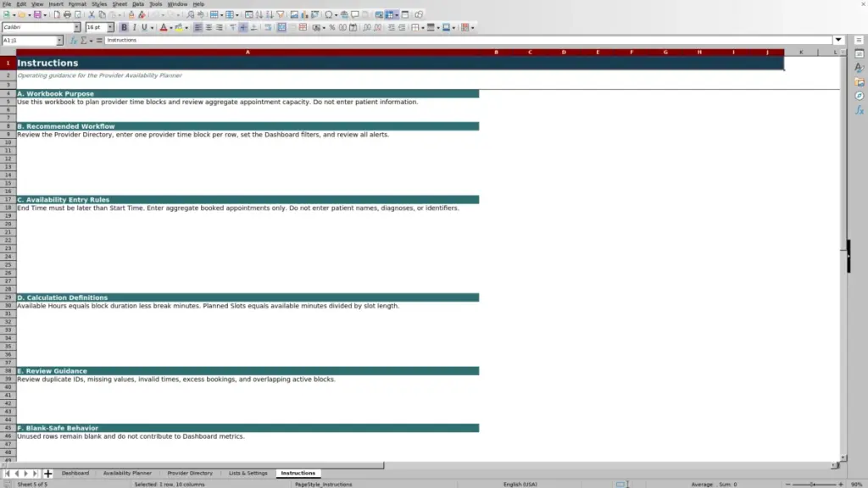Open the Font Name dropdown arrow

click(x=77, y=27)
